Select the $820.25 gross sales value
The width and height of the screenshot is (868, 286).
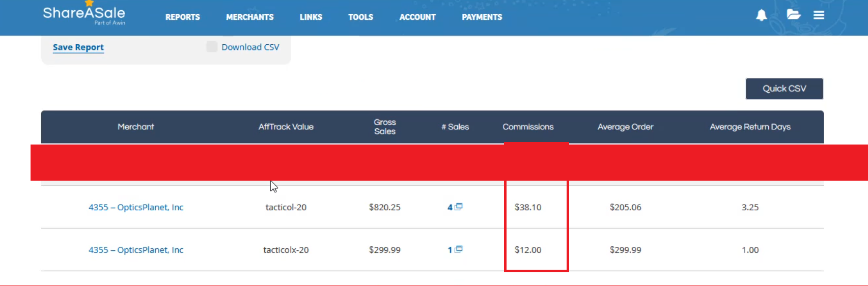coord(385,207)
